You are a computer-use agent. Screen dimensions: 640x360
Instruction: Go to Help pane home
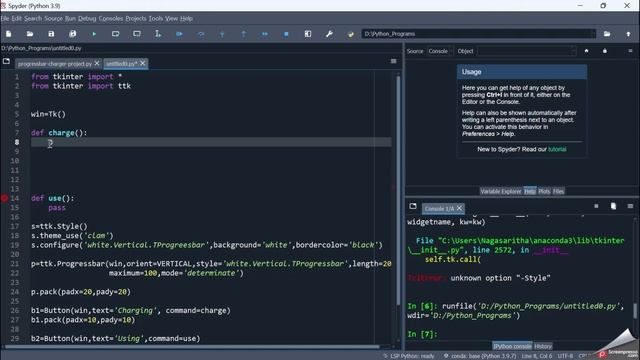coord(587,51)
